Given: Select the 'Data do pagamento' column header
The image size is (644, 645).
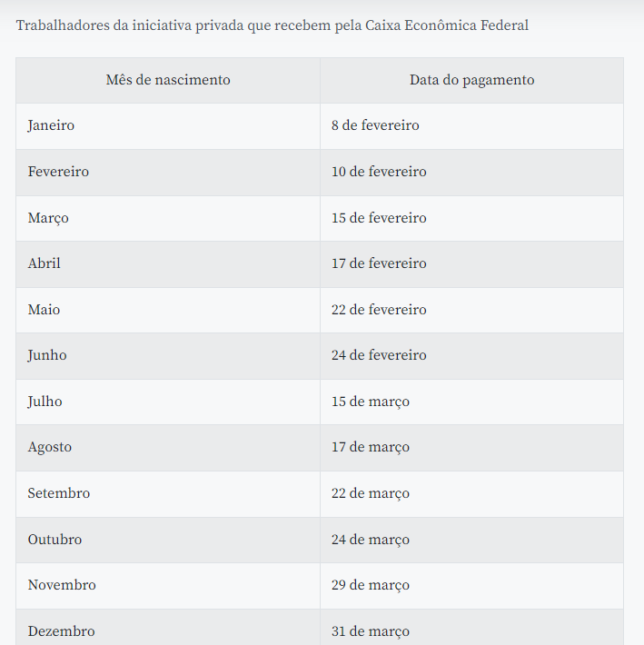Looking at the screenshot, I should (471, 80).
